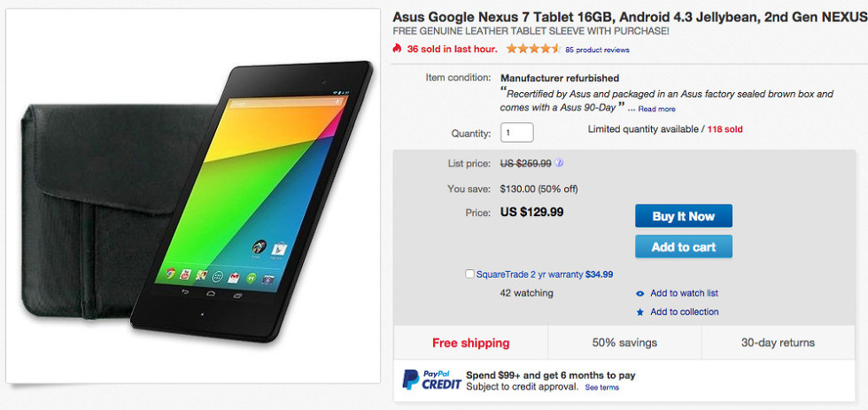Focus the Quantity input field
Image resolution: width=868 pixels, height=410 pixels.
tap(517, 133)
